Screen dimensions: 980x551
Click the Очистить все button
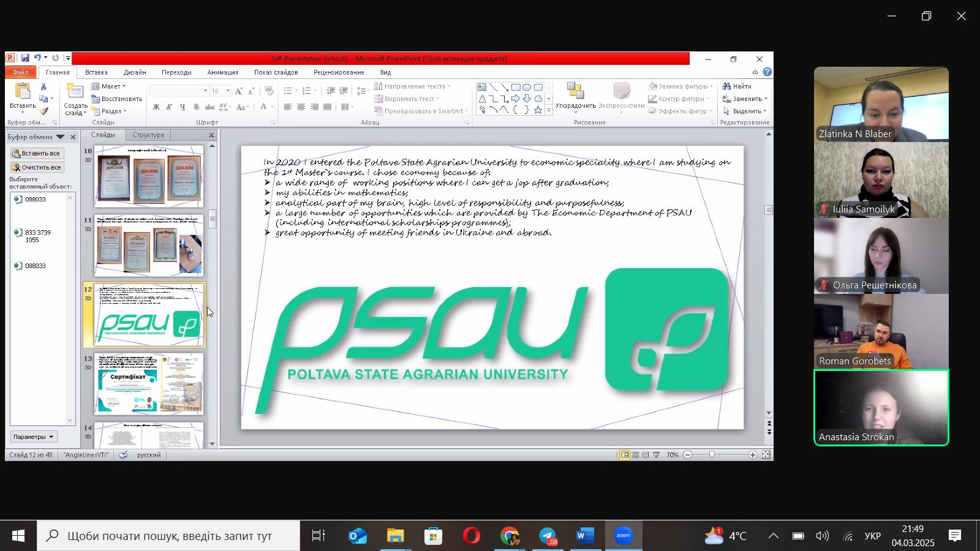(37, 167)
